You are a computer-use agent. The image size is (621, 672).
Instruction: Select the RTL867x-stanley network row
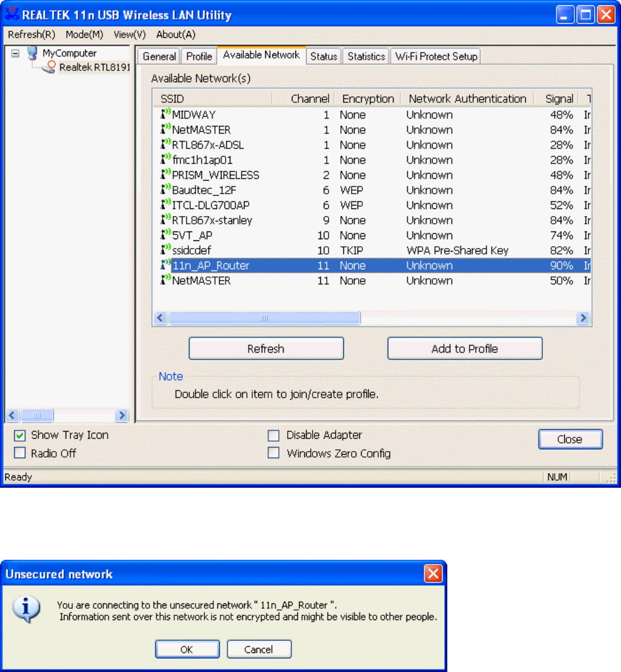point(372,220)
